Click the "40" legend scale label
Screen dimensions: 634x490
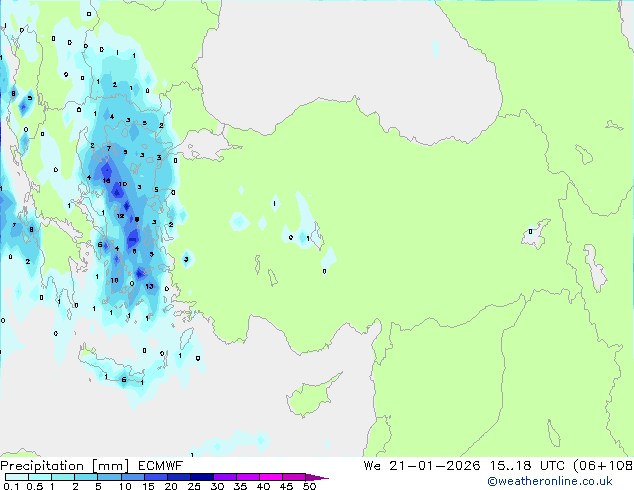click(x=263, y=486)
